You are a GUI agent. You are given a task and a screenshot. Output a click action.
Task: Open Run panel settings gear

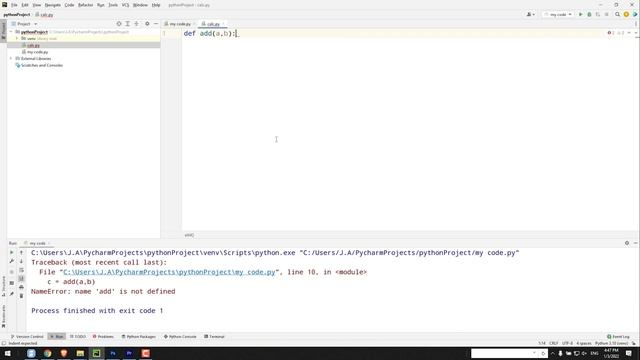click(627, 243)
